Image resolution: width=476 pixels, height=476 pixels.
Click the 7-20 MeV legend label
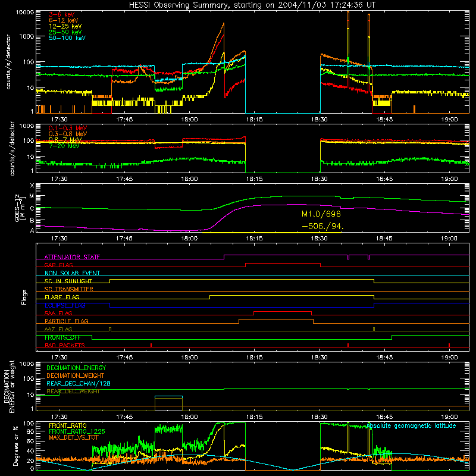(64, 146)
